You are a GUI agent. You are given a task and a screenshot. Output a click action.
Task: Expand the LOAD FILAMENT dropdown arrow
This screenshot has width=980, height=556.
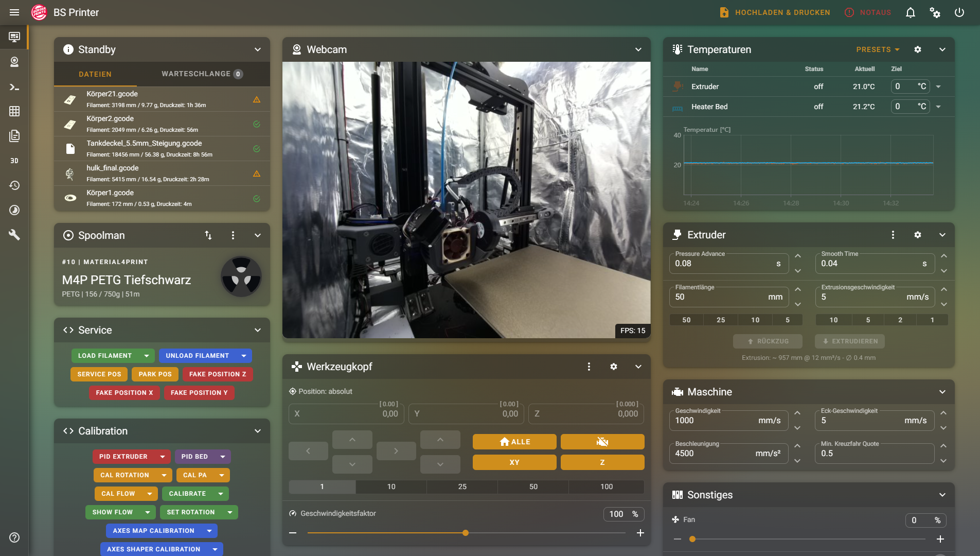click(x=147, y=356)
